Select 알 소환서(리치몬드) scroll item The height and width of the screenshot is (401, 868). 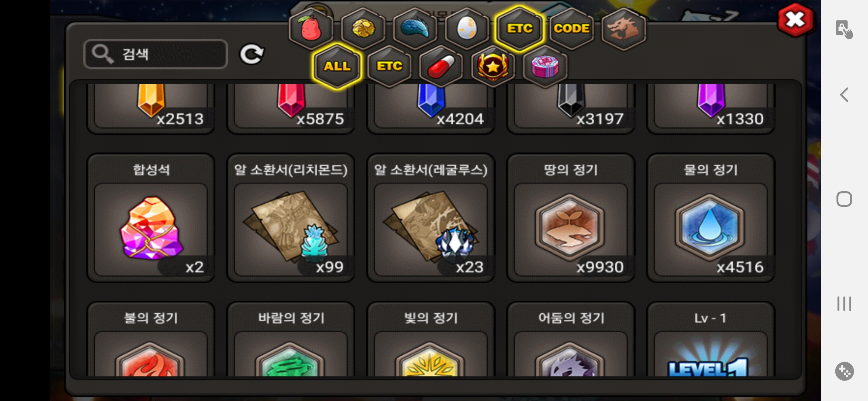pos(291,218)
